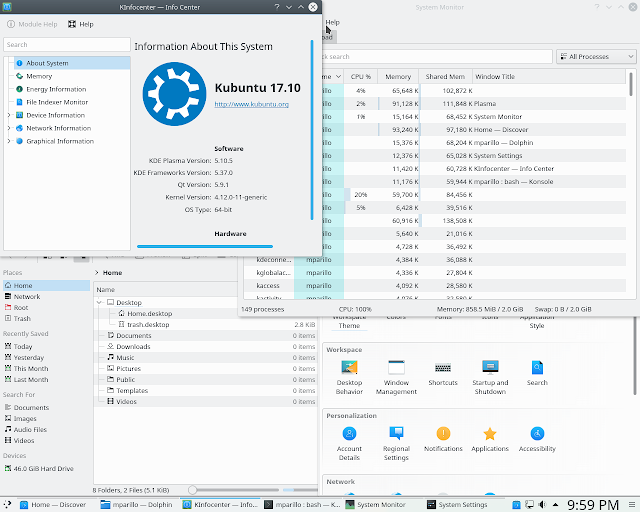The height and width of the screenshot is (512, 640).
Task: Open Account Details icon
Action: click(x=349, y=433)
